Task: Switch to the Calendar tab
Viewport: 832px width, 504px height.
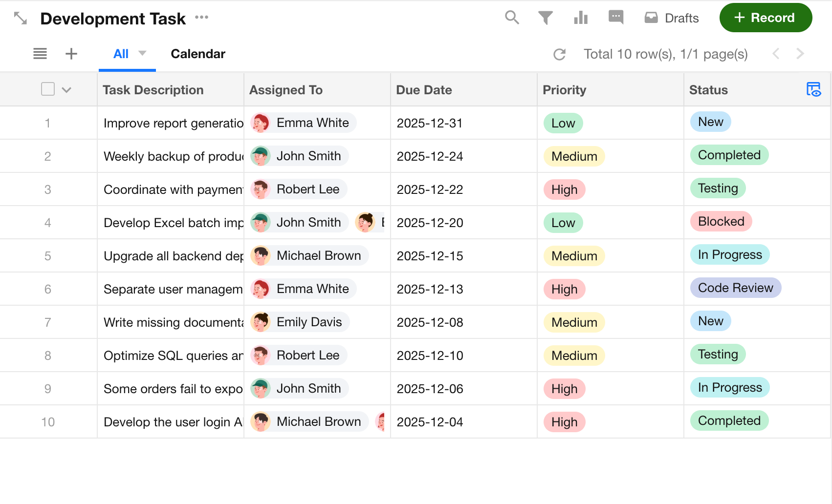Action: [198, 54]
